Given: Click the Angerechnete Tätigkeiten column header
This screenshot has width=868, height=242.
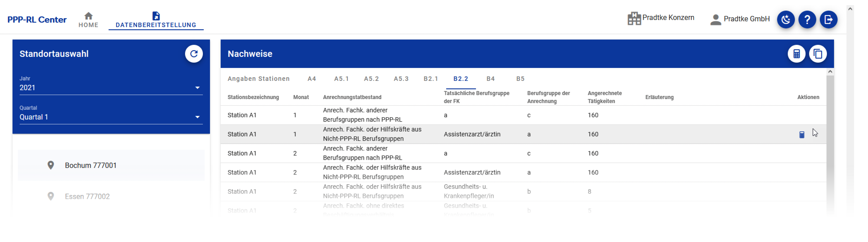Looking at the screenshot, I should click(x=604, y=97).
